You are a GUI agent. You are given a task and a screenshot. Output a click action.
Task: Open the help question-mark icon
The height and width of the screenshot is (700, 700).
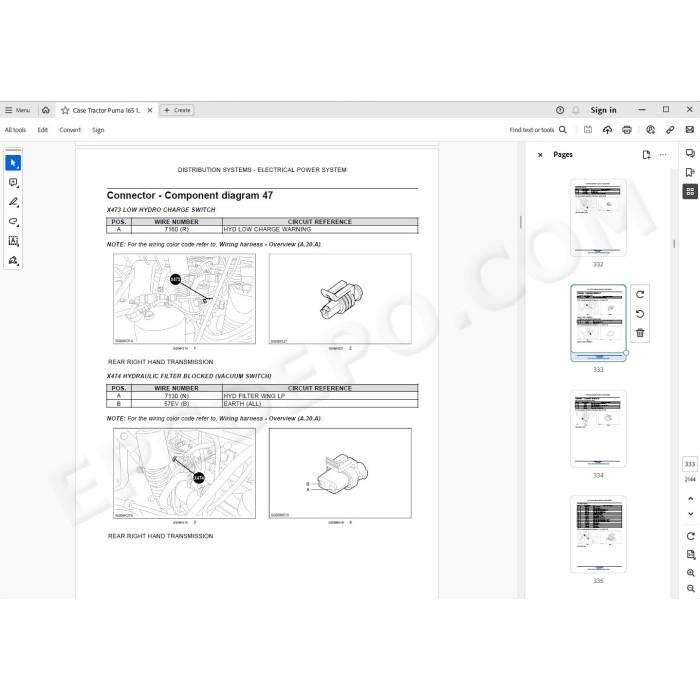(560, 110)
